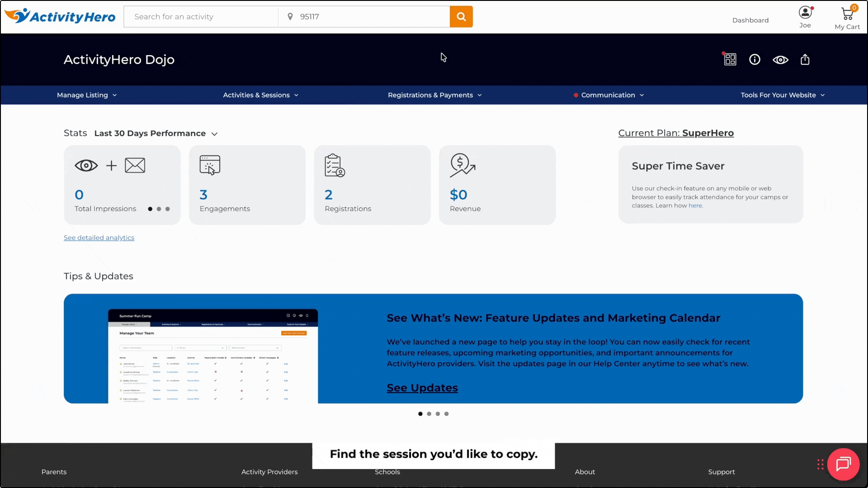
Task: Click See detailed analytics link
Action: (x=99, y=238)
